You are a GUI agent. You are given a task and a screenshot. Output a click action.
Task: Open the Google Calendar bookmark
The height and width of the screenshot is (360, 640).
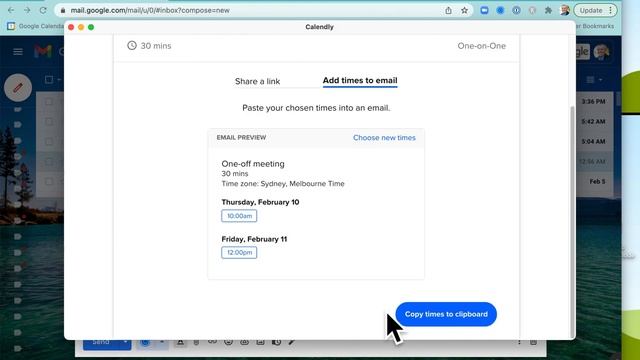click(35, 26)
